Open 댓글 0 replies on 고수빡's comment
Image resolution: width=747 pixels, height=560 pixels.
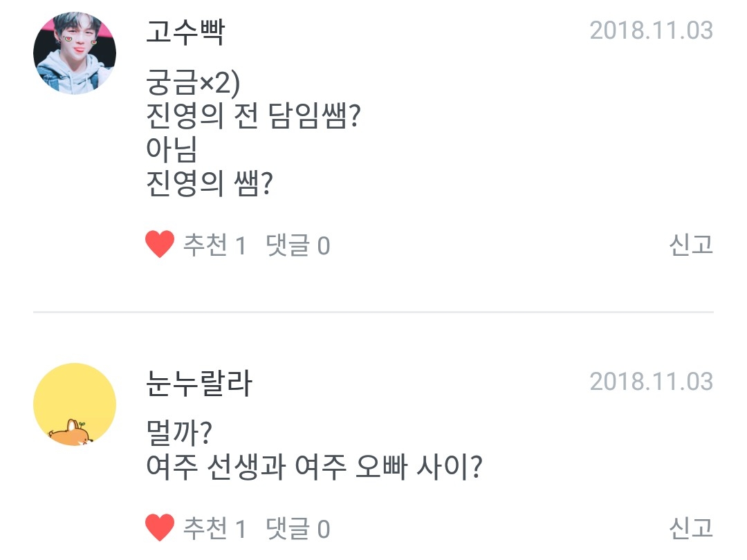click(x=297, y=245)
